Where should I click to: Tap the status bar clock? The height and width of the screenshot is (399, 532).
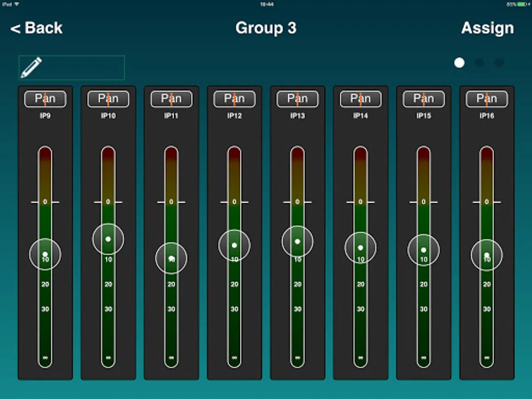pyautogui.click(x=267, y=4)
